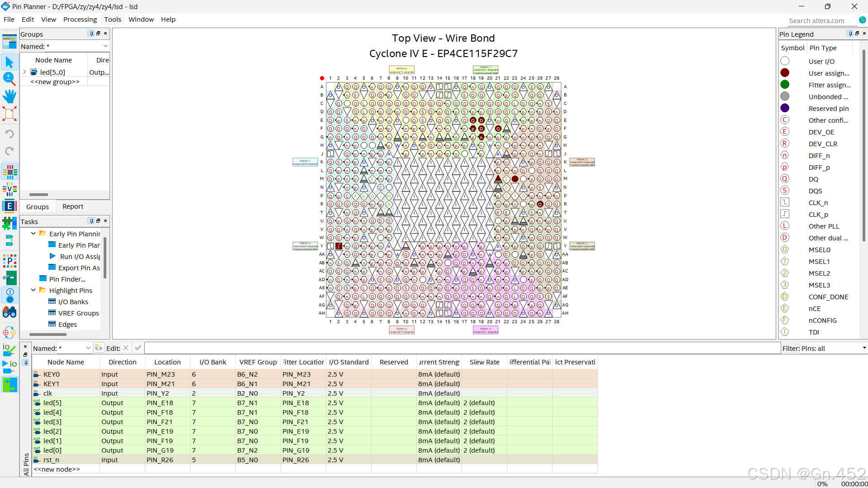The width and height of the screenshot is (868, 488).
Task: Close the Pin Legend panel
Action: (864, 33)
